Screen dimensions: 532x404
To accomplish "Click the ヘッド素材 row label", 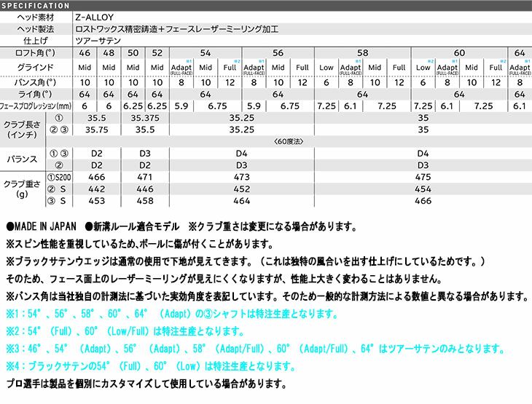I will [x=36, y=16].
